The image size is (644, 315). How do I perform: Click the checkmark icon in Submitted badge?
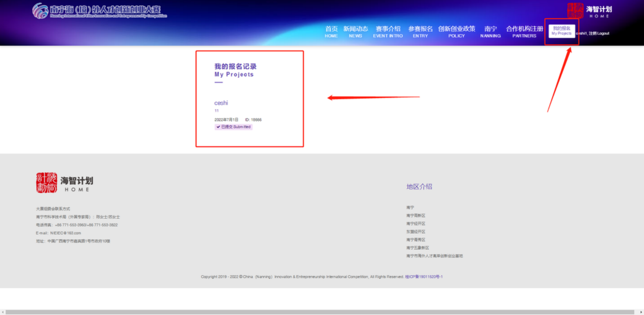pyautogui.click(x=218, y=127)
